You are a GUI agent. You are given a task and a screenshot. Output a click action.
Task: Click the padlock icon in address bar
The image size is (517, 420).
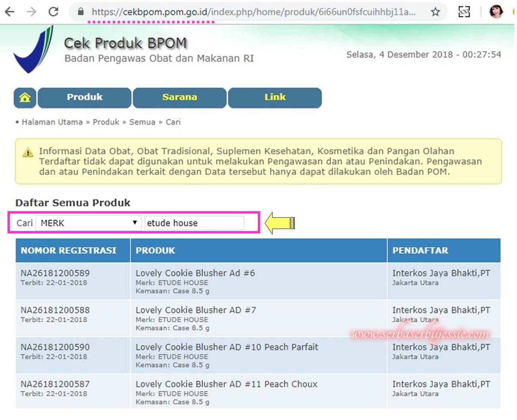(81, 12)
